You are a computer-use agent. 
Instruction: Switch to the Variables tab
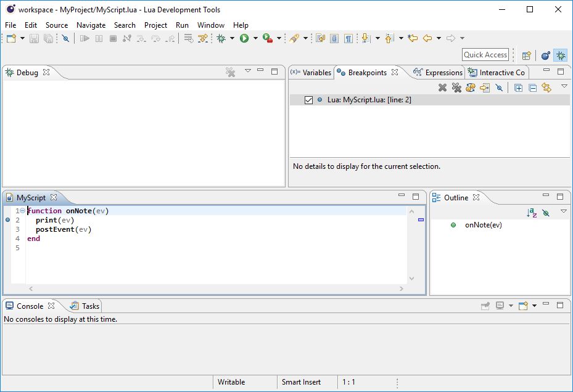[311, 73]
